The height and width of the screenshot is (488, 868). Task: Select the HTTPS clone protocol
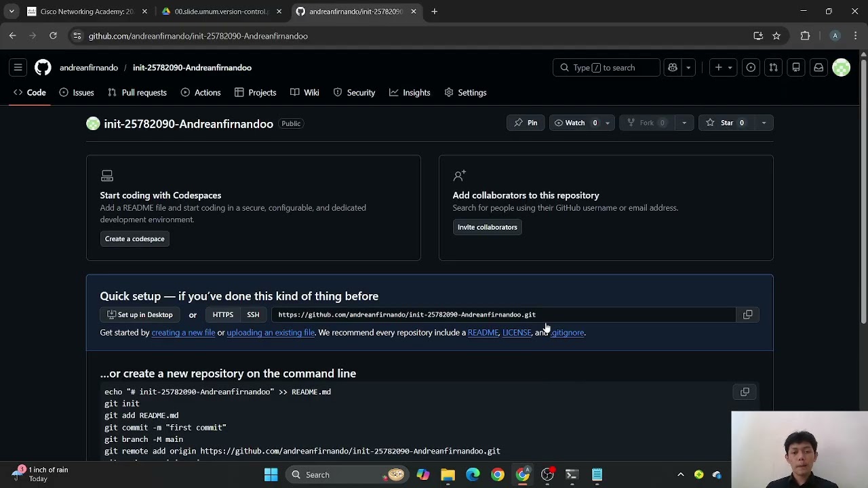coord(223,314)
